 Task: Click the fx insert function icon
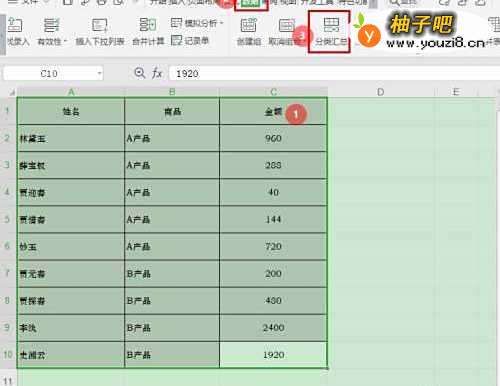pyautogui.click(x=157, y=73)
